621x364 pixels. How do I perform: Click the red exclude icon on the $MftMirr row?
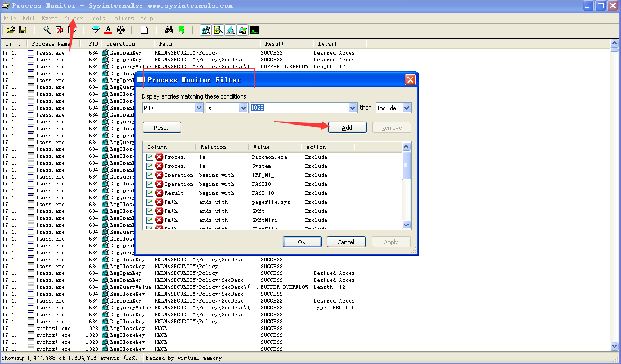click(x=159, y=220)
